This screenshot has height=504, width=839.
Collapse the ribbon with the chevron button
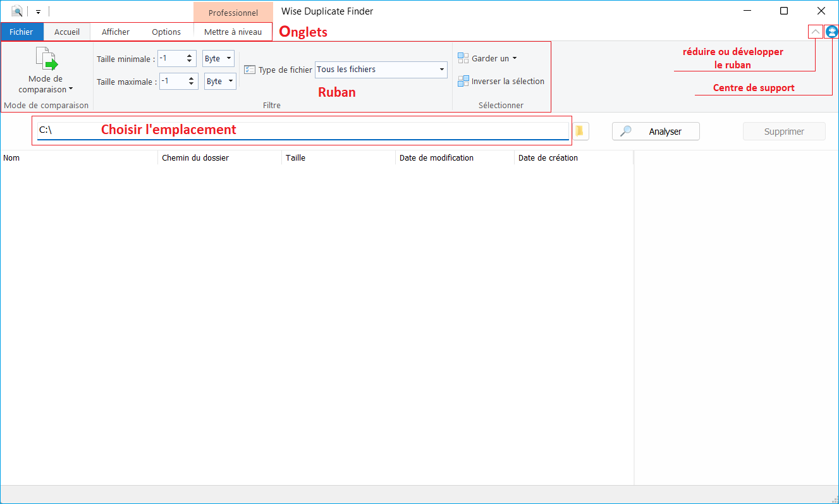[x=816, y=32]
